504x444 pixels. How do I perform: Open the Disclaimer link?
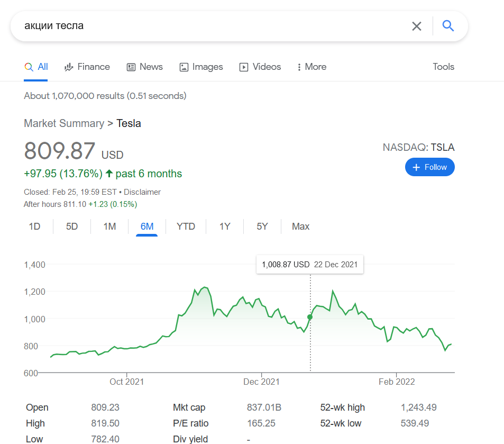[x=142, y=192]
